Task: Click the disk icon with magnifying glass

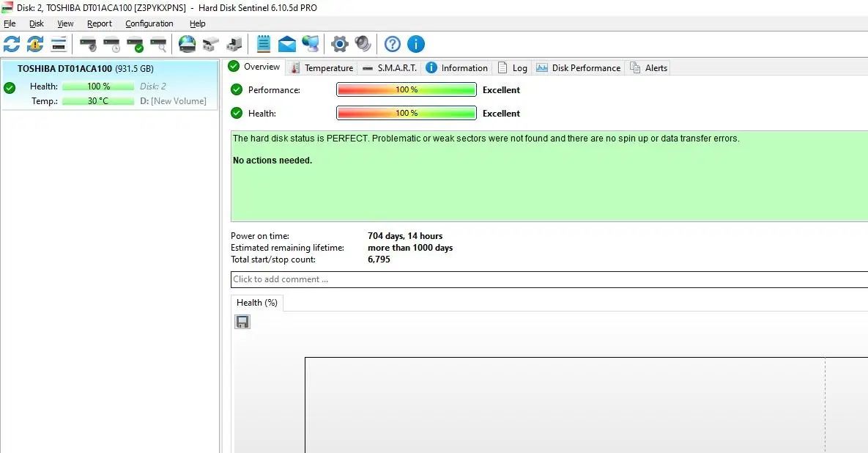Action: (x=157, y=44)
